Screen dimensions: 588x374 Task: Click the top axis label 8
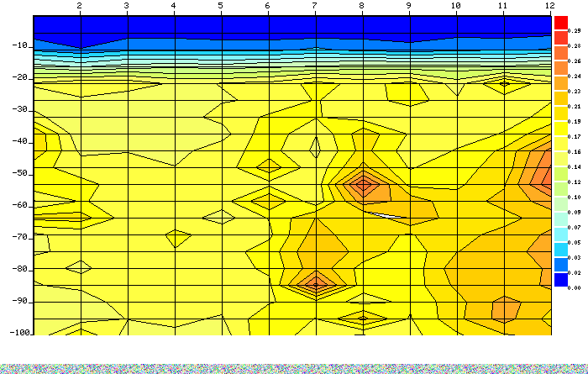point(361,6)
